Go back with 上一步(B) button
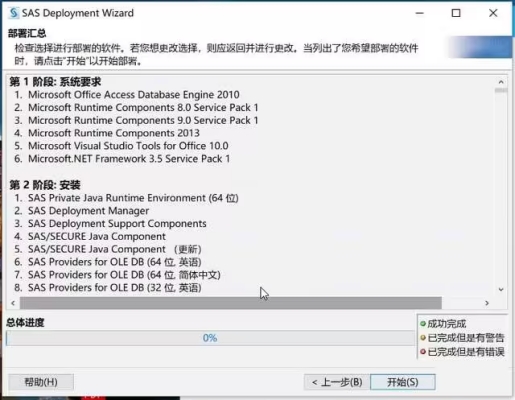The image size is (515, 400). tap(337, 382)
